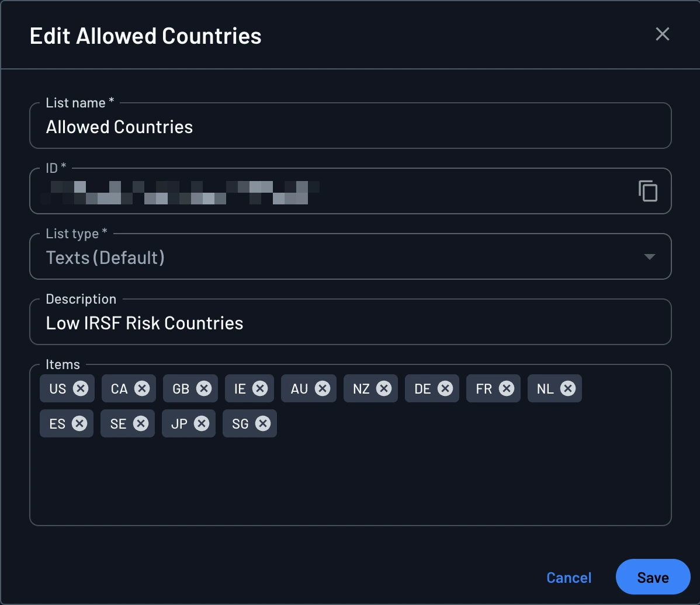Remove the NL country tag
The width and height of the screenshot is (700, 605).
click(x=568, y=388)
